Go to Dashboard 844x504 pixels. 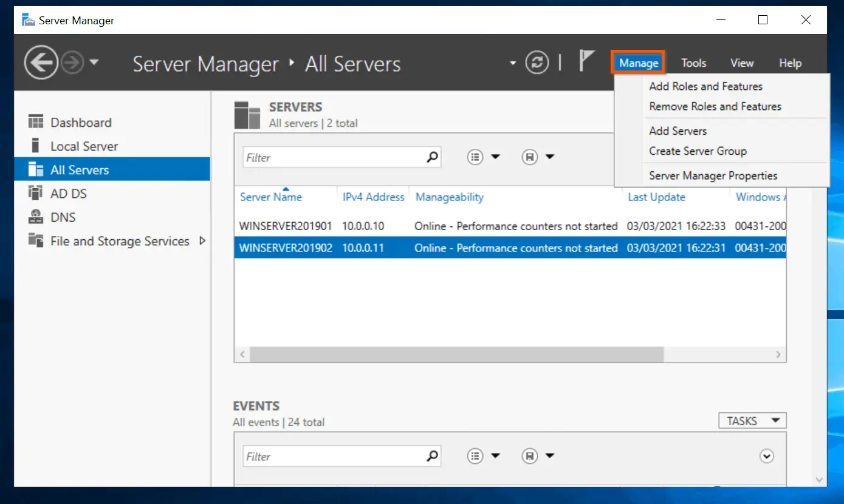click(x=81, y=123)
